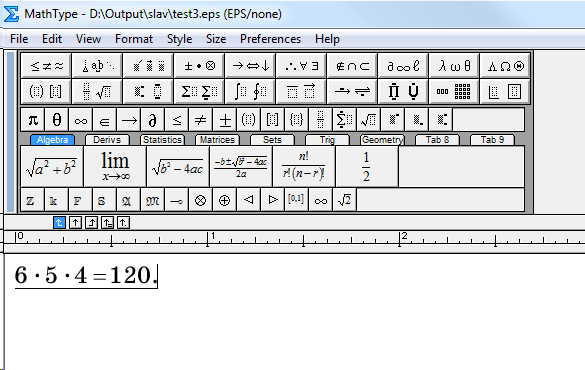Open the uppercase Greek letters palette
Image resolution: width=585 pixels, height=370 pixels.
coord(506,66)
